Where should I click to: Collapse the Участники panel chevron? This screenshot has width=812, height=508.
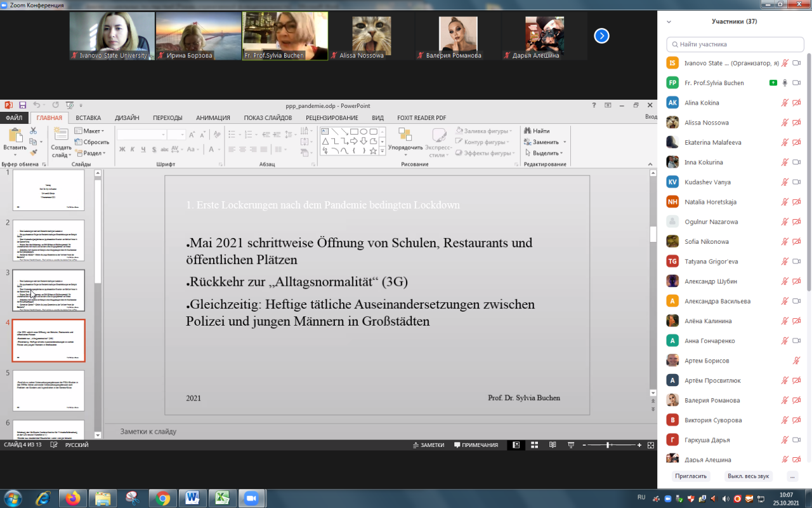click(x=669, y=21)
